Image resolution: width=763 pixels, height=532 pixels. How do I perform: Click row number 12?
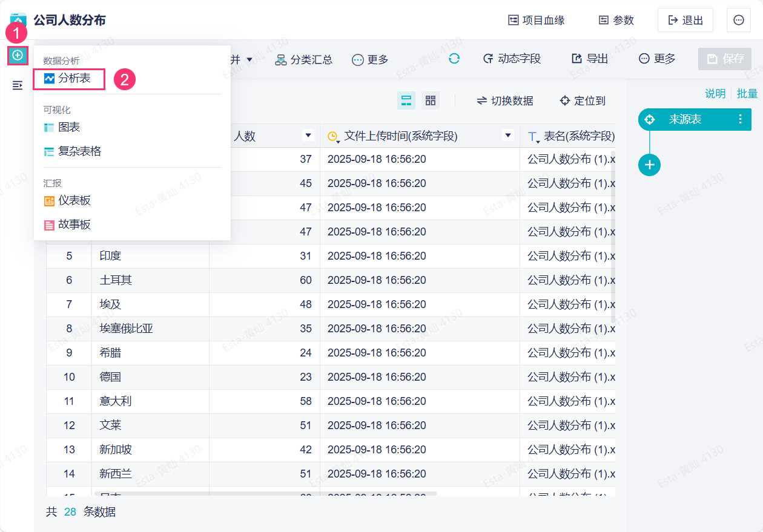pyautogui.click(x=69, y=425)
